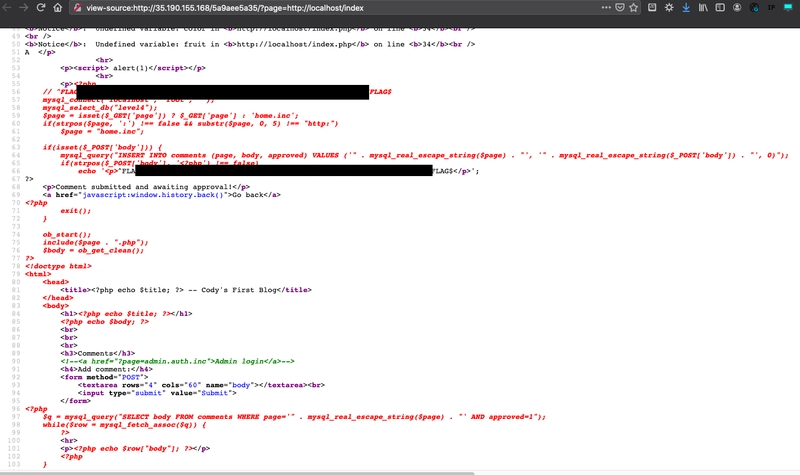Save page to Pocket
Viewport: 800px width, 475px height.
(620, 8)
